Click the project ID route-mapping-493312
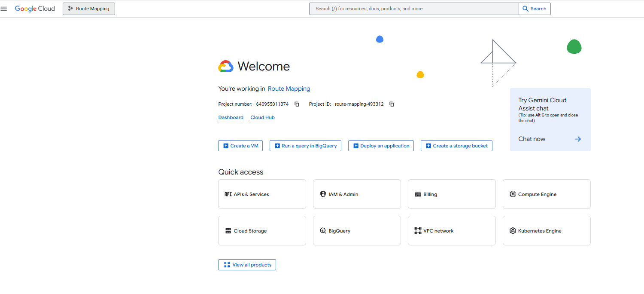This screenshot has height=294, width=644. pyautogui.click(x=359, y=104)
